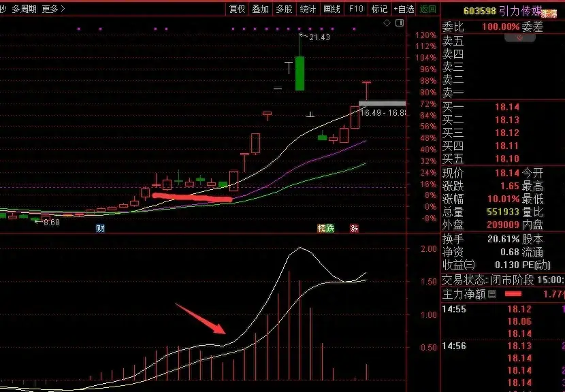Click 买一 bid price 18.14

click(x=507, y=107)
